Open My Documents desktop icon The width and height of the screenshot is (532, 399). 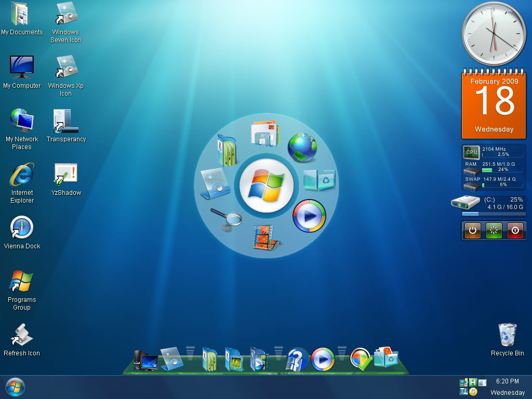21,18
